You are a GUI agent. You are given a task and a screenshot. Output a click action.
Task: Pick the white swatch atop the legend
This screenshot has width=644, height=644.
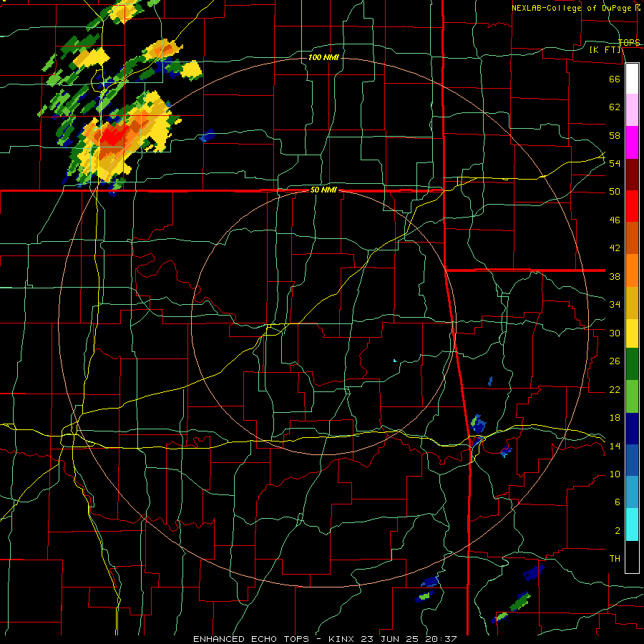click(x=632, y=79)
